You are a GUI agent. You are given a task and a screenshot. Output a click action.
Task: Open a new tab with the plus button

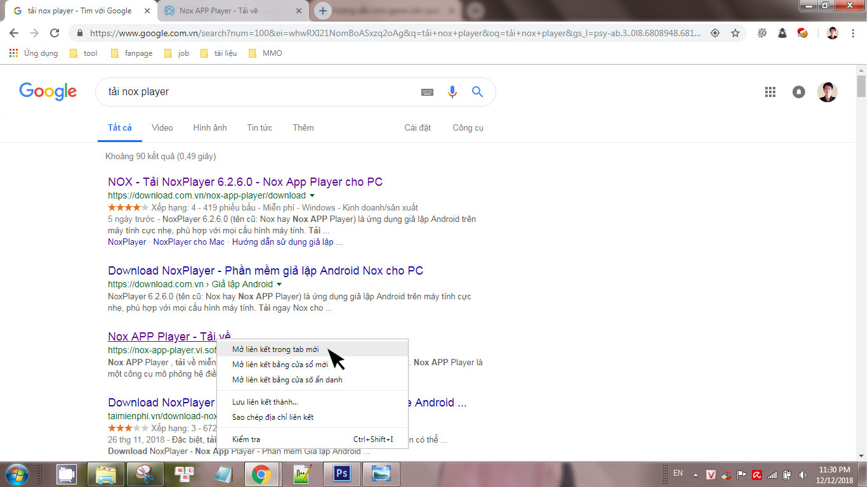coord(323,11)
